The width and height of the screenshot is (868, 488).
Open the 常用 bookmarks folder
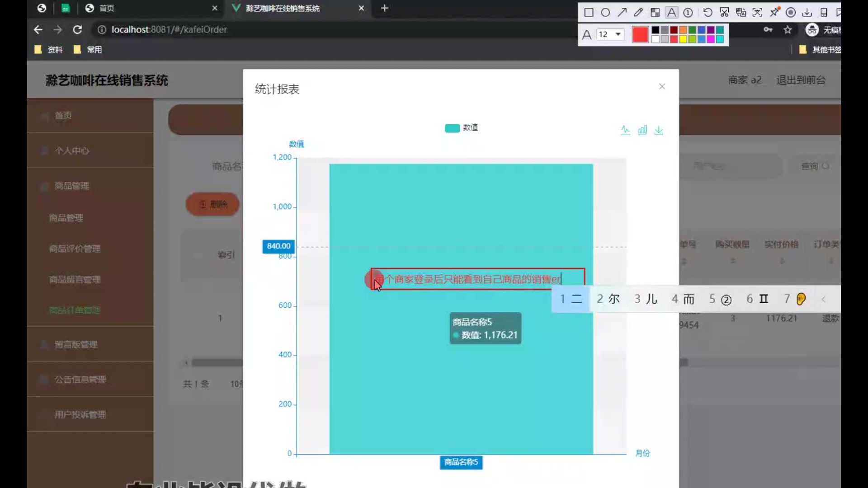(x=88, y=50)
